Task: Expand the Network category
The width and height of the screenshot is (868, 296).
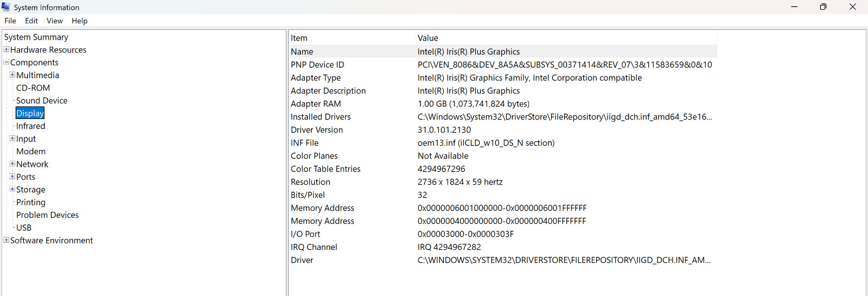Action: 12,163
